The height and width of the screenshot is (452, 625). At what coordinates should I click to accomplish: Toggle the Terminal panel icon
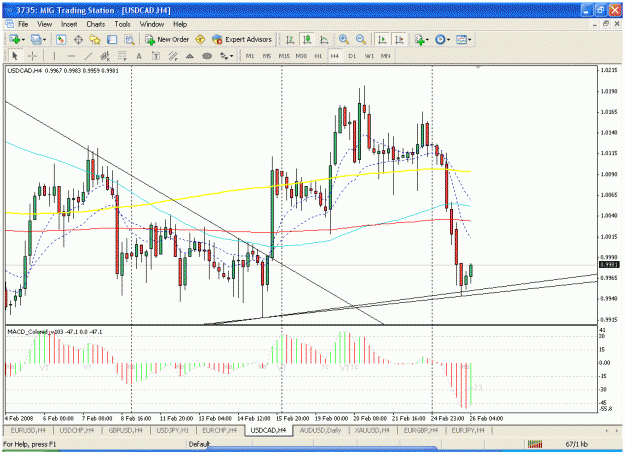tap(112, 39)
